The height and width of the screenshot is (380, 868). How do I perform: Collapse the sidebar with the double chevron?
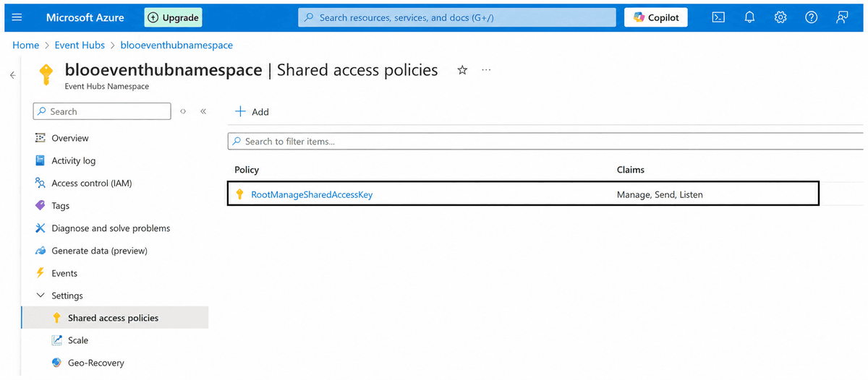coord(203,111)
